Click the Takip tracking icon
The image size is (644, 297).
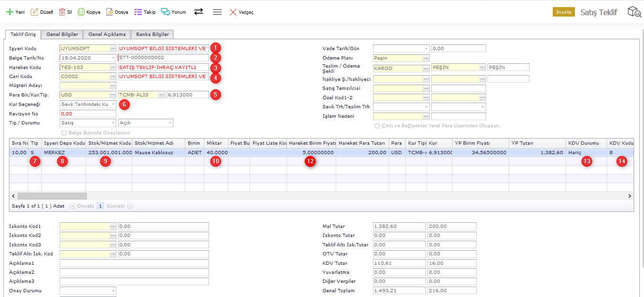[x=138, y=12]
